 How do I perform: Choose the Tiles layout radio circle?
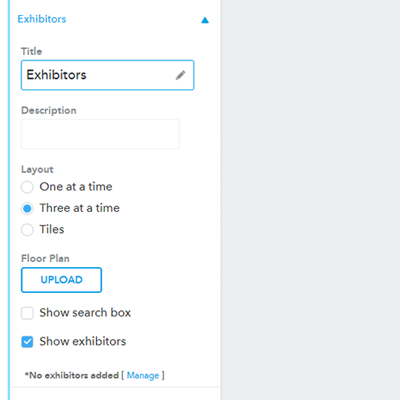[x=27, y=230]
